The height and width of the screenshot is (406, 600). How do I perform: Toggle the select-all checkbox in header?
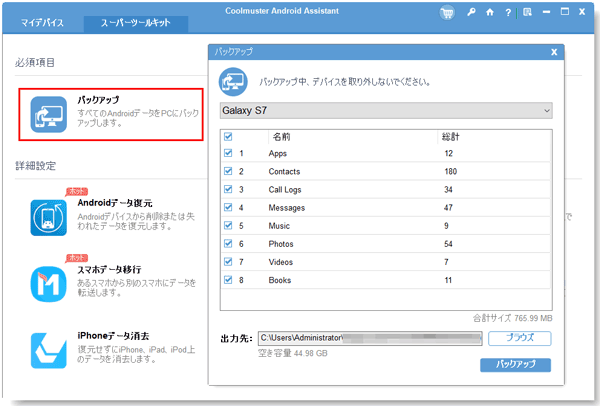pyautogui.click(x=228, y=137)
